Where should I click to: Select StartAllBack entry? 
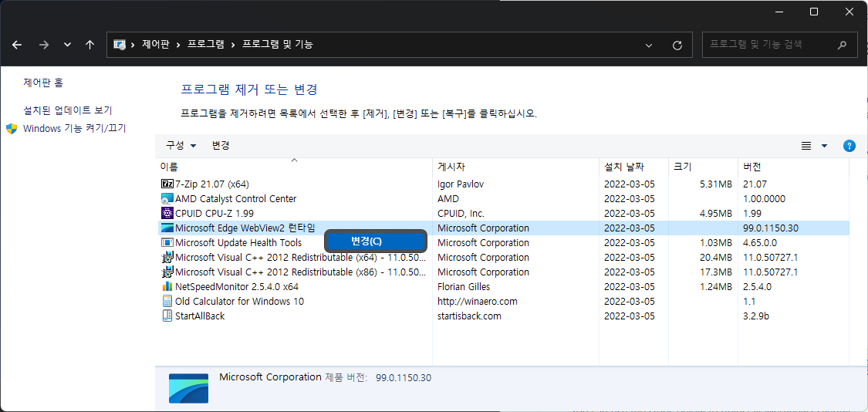[200, 316]
